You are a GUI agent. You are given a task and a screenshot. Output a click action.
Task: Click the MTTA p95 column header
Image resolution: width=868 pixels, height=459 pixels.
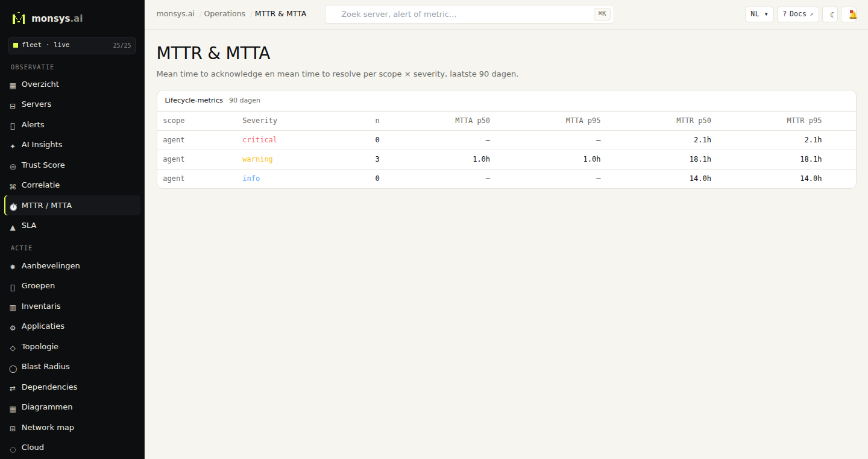[583, 121]
